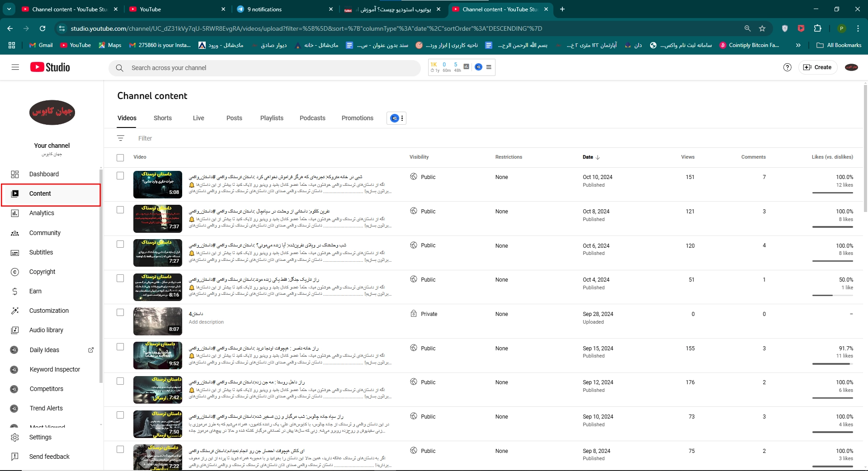Click the Copyright sidebar icon
The image size is (868, 471).
click(x=15, y=272)
